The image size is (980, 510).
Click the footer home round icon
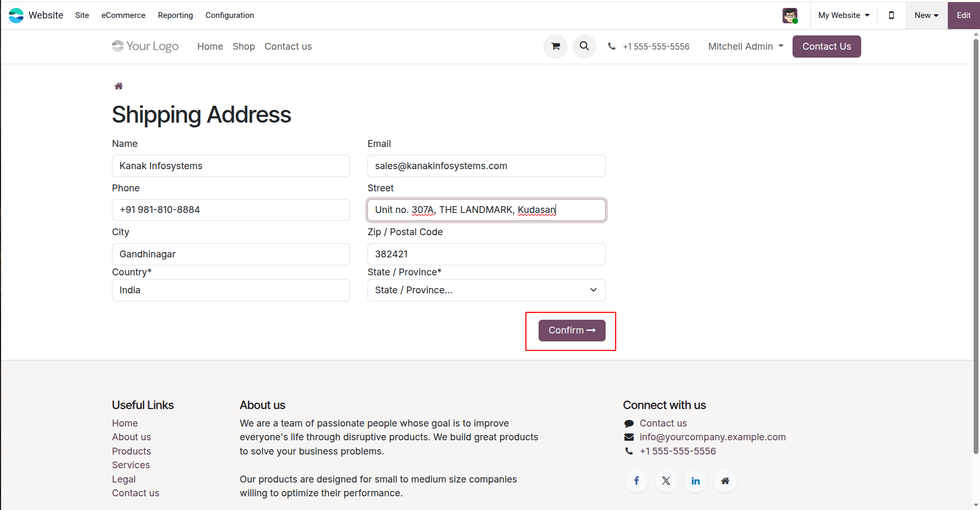pos(725,481)
